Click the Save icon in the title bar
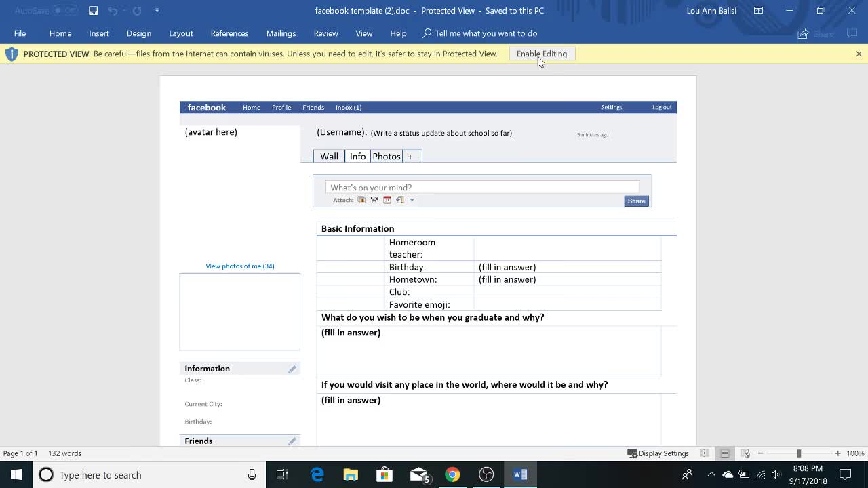 pos(93,10)
